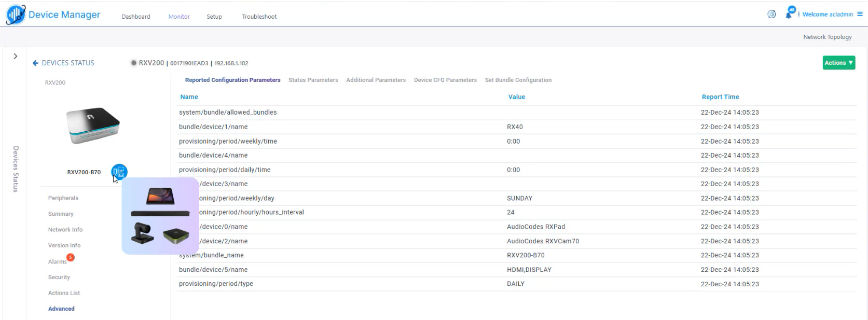Sort by the Report Time column header
Screen dimensions: 868x320
coord(720,97)
